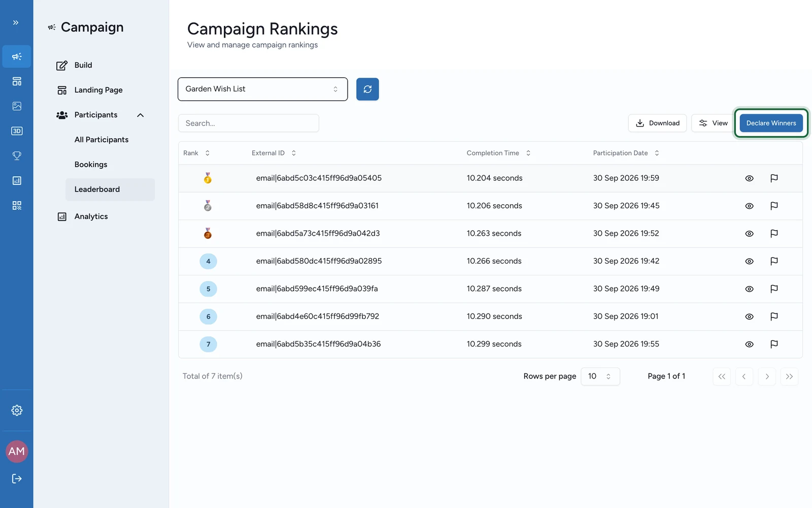Image resolution: width=812 pixels, height=508 pixels.
Task: Open the Garden Wish List campaign dropdown
Action: coord(263,89)
